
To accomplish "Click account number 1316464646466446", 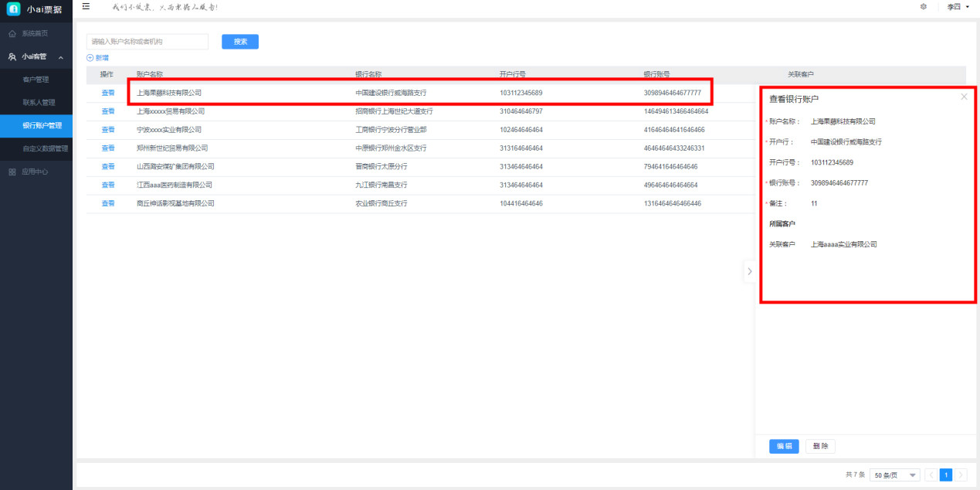I will 673,203.
